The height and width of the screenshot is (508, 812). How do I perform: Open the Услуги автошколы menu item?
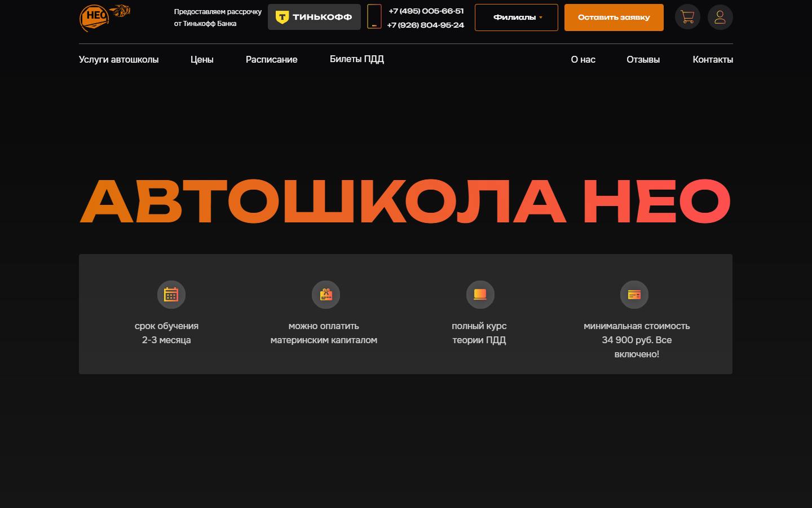[119, 59]
